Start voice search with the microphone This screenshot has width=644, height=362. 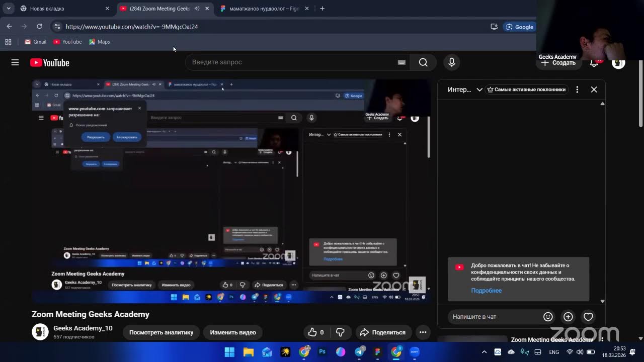point(451,62)
